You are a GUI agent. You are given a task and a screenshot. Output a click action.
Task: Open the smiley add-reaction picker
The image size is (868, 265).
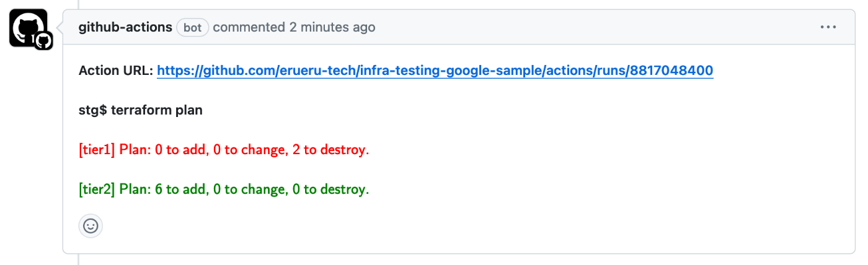[91, 226]
